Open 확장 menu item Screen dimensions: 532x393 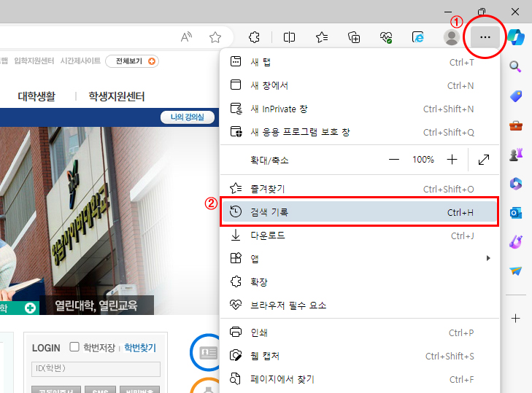(360, 281)
